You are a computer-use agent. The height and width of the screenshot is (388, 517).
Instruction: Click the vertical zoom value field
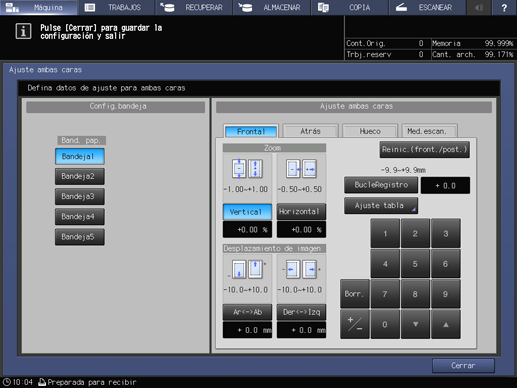(x=247, y=230)
